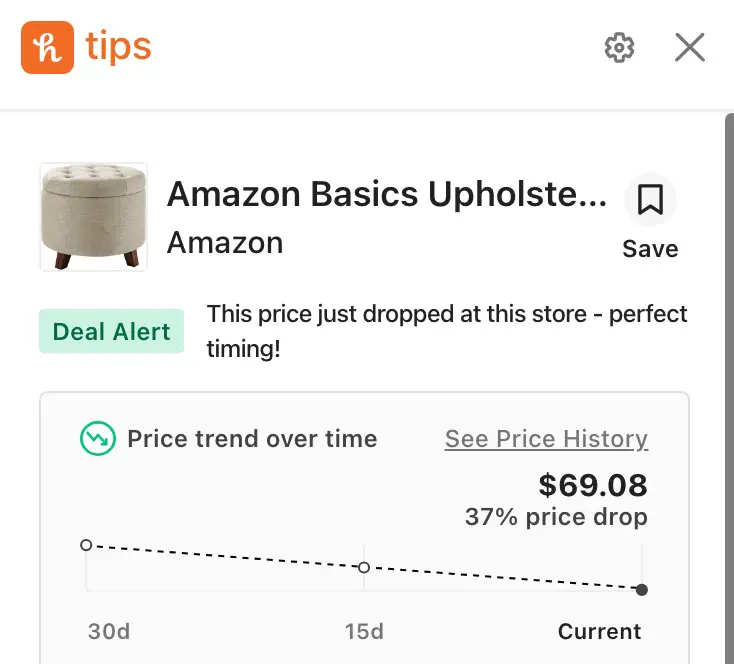Click the Save label under bookmark
Image resolution: width=734 pixels, height=664 pixels.
coord(650,249)
